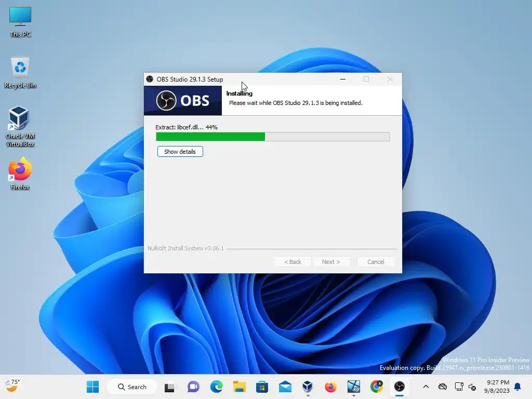Click the green installation progress bar
Viewport: 532px width, 399px height.
pyautogui.click(x=272, y=137)
